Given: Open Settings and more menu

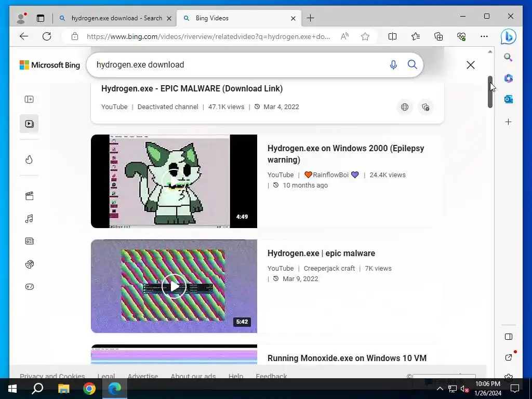Looking at the screenshot, I should [484, 37].
